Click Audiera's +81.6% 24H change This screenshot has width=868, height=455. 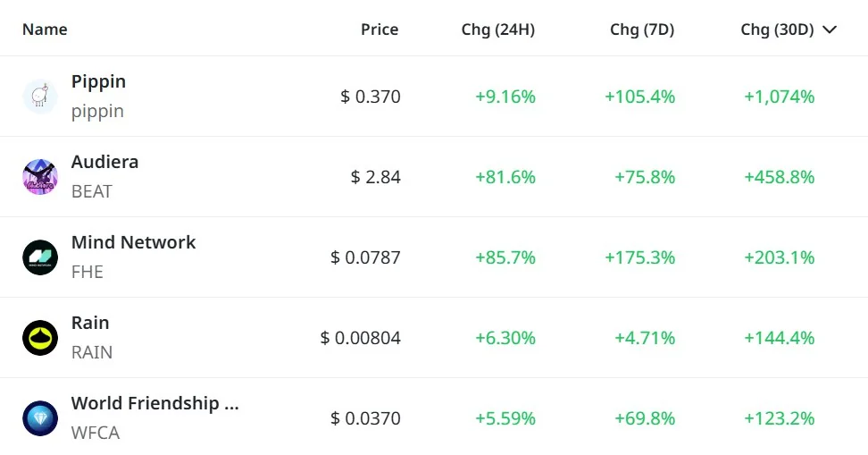coord(505,177)
